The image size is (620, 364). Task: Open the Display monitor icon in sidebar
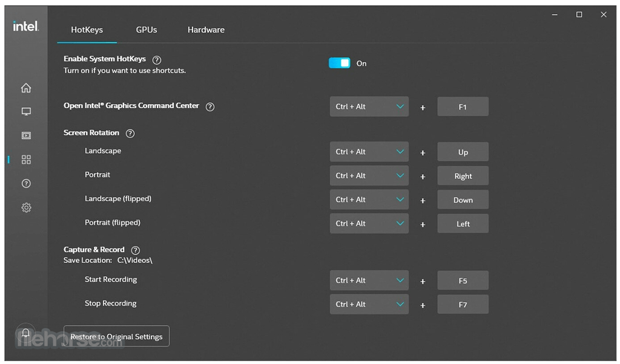click(26, 112)
